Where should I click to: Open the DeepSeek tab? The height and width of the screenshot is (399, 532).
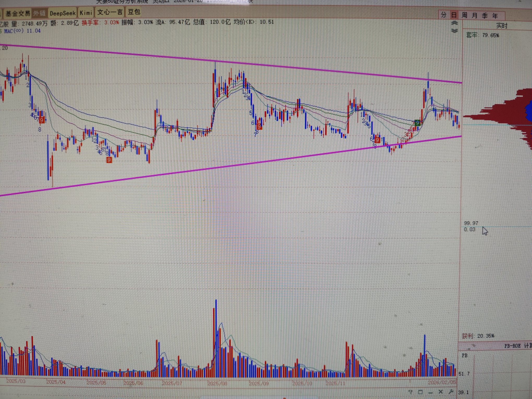pos(63,13)
